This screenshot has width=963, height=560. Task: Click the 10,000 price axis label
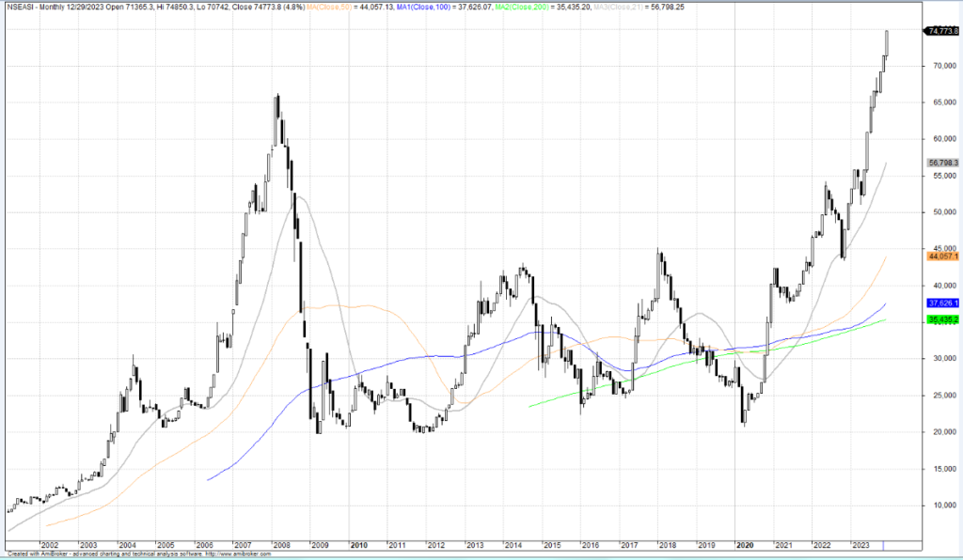pos(939,506)
